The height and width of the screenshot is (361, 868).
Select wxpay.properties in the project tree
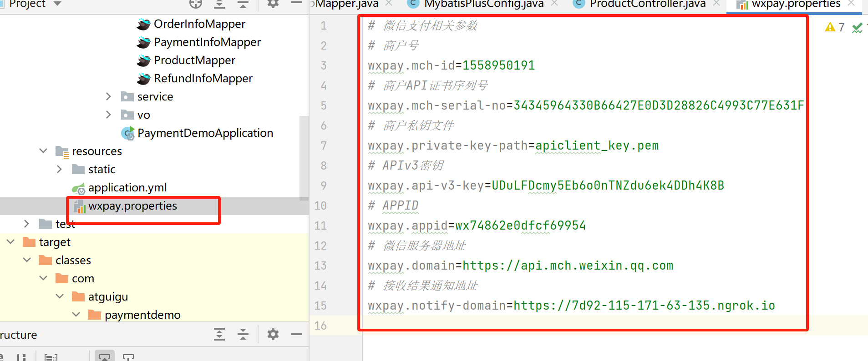[x=132, y=206]
